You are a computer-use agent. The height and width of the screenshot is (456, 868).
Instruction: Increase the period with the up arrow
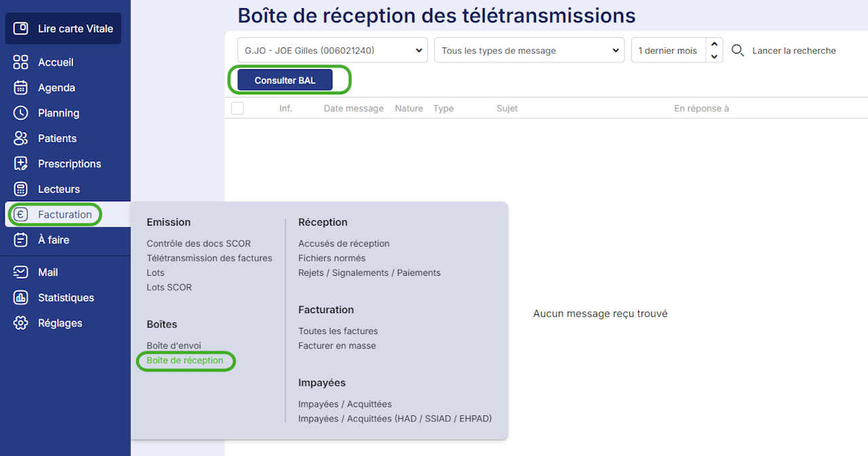pos(714,45)
